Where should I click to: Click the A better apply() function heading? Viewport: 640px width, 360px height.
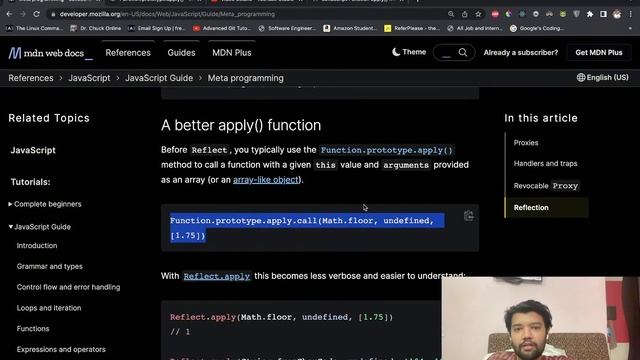241,125
